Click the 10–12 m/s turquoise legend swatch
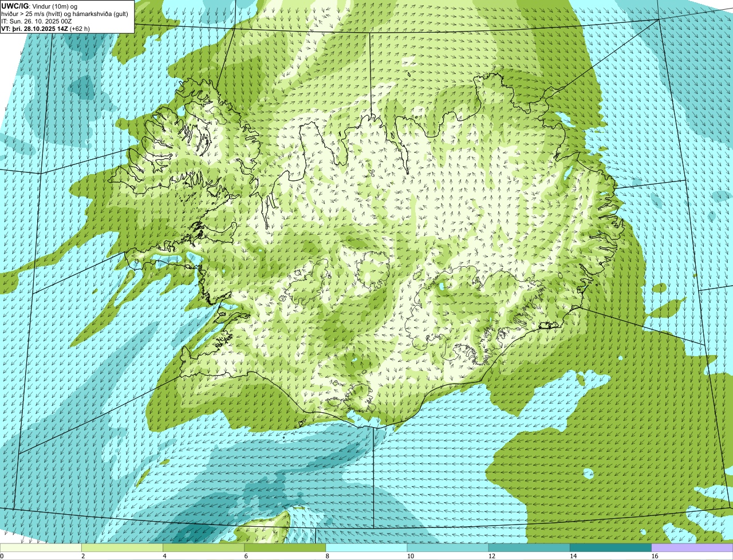Image resolution: width=733 pixels, height=560 pixels. tap(448, 548)
